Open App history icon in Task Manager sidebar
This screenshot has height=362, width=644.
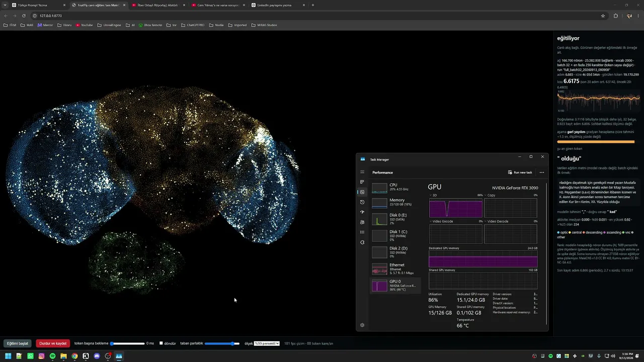362,202
